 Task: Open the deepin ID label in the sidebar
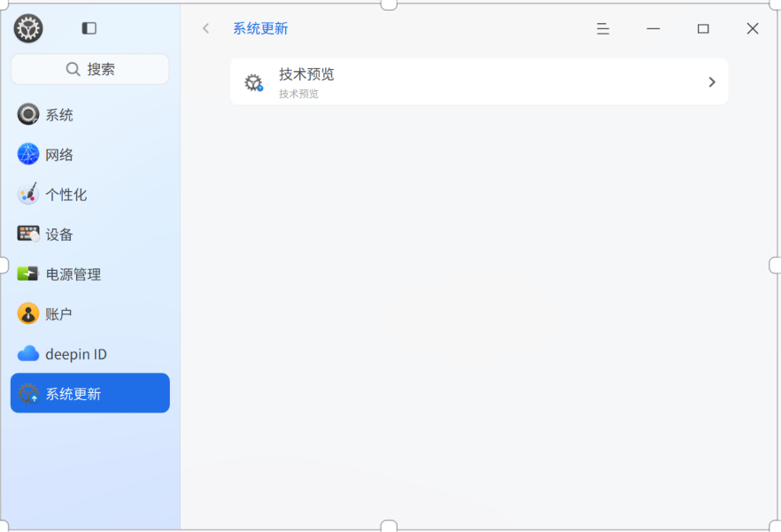click(76, 354)
